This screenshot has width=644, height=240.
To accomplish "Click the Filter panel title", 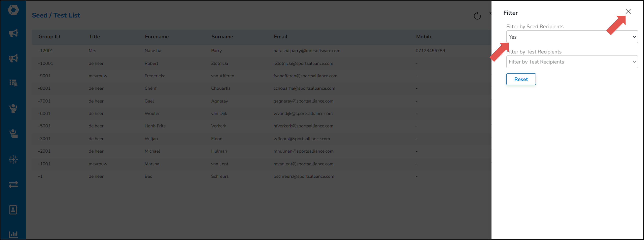I will pos(510,13).
